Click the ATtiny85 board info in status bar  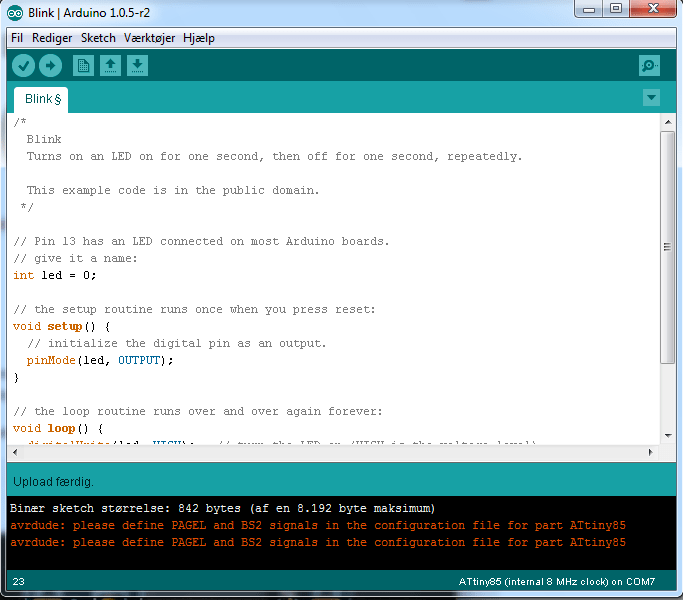pyautogui.click(x=556, y=582)
